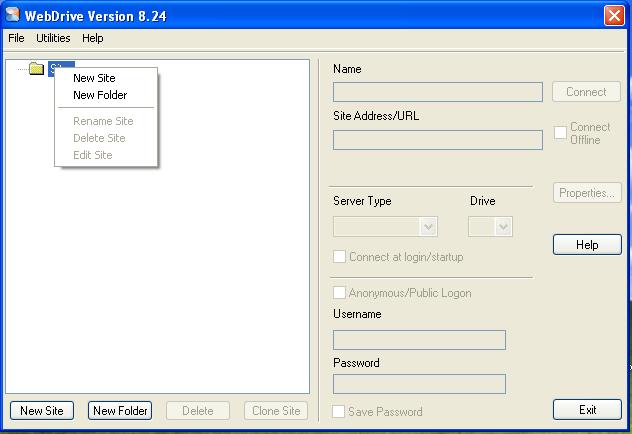The height and width of the screenshot is (434, 632).
Task: Toggle the Connect Offline checkbox
Action: coord(560,133)
